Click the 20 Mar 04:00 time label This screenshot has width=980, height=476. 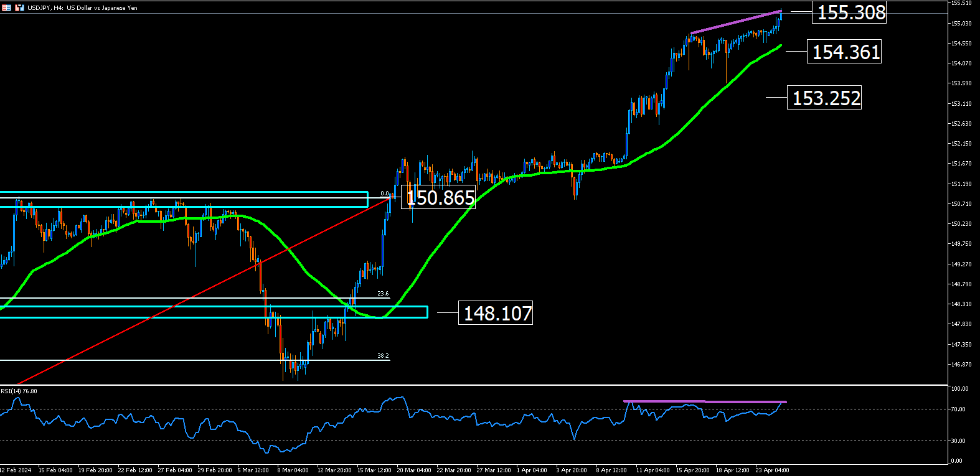point(414,470)
